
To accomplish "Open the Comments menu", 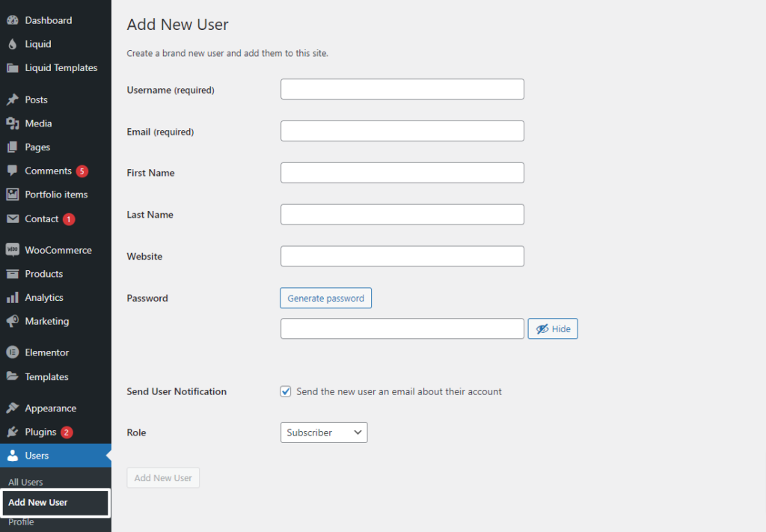I will pos(55,171).
